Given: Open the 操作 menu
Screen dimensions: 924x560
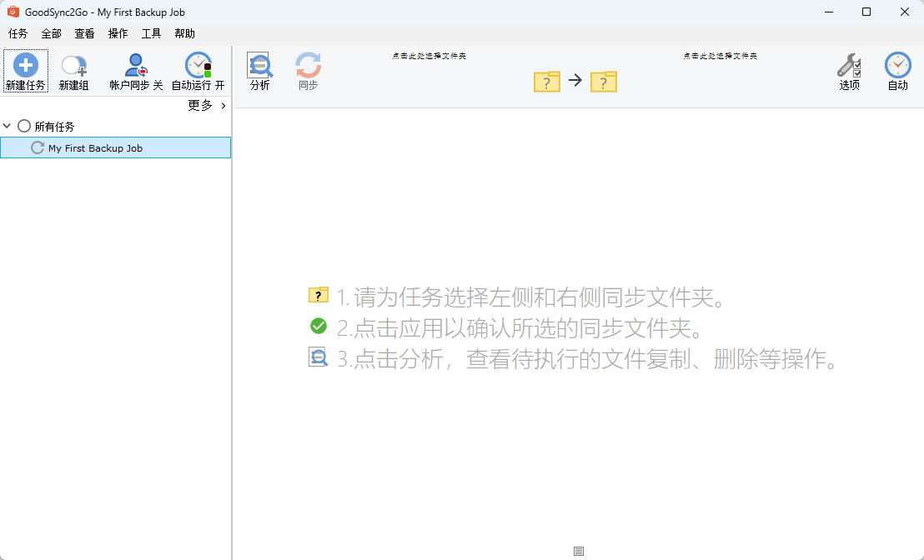Looking at the screenshot, I should click(x=118, y=33).
